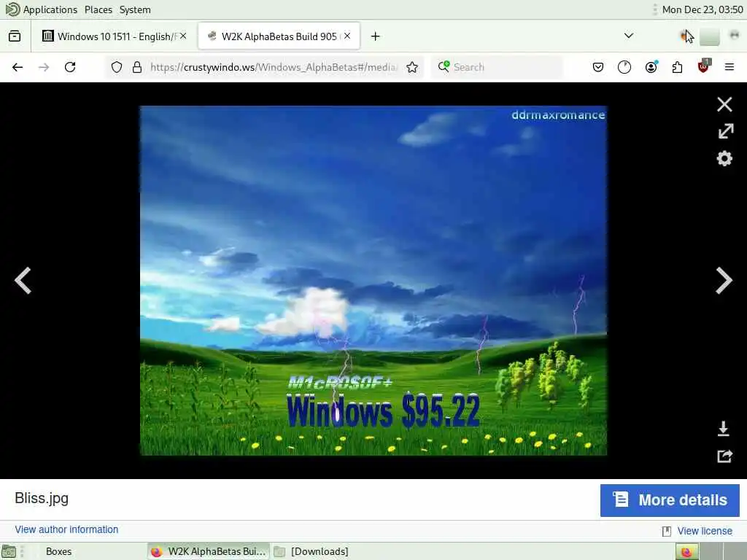Viewport: 747px width, 560px height.
Task: Open the Places menu
Action: (98, 9)
